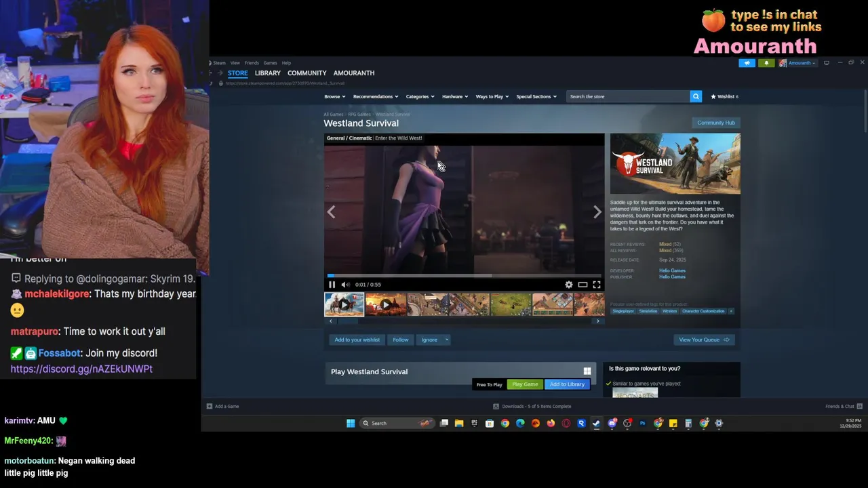Open trailer video settings gear

(x=569, y=285)
